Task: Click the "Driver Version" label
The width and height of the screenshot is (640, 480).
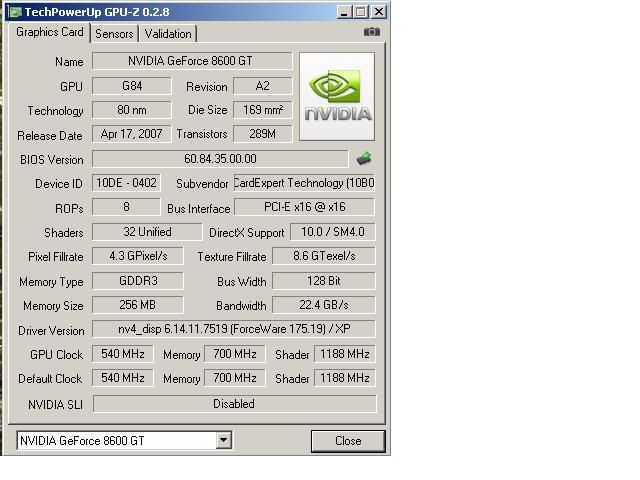Action: 51,331
